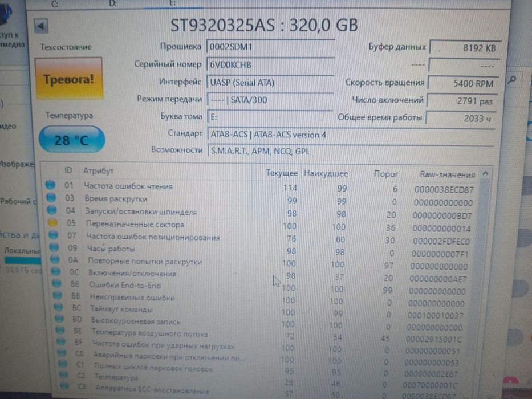532x399 pixels.
Task: Select the Аппаратное ECC-восстановление attribute name
Action: click(x=152, y=389)
